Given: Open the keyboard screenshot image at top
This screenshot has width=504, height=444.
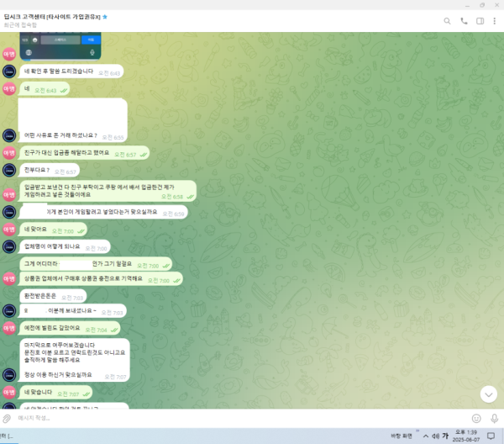Looking at the screenshot, I should 60,46.
